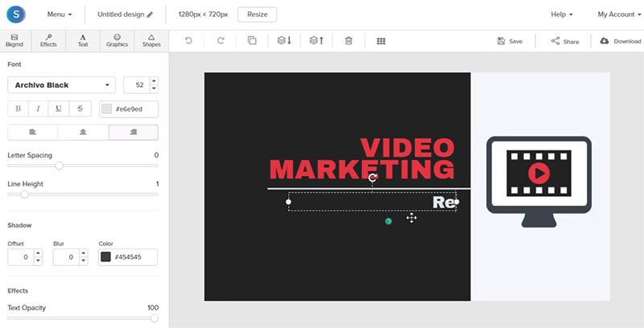Delete the element using trash icon
This screenshot has width=644, height=328.
click(x=348, y=41)
